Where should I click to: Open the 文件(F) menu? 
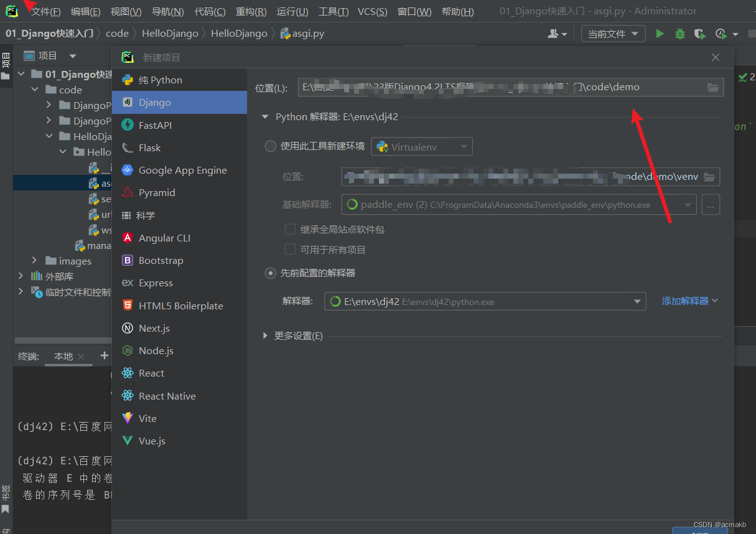tap(45, 12)
